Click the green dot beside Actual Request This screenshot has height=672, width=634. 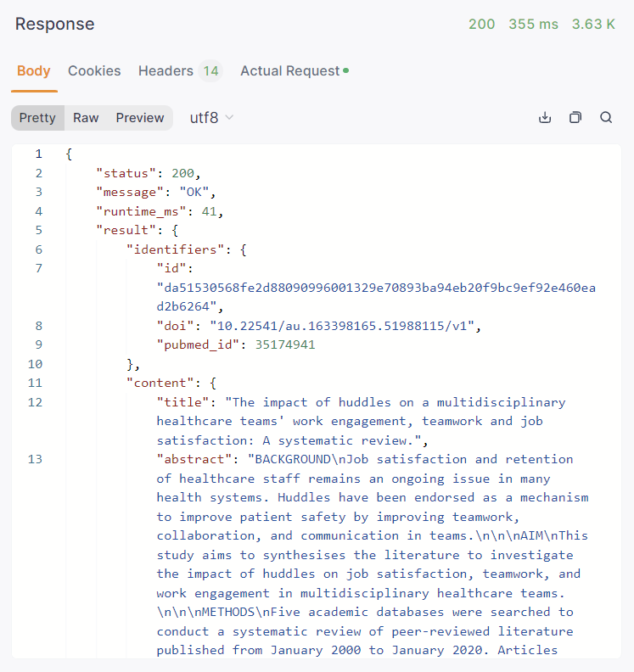pos(345,70)
